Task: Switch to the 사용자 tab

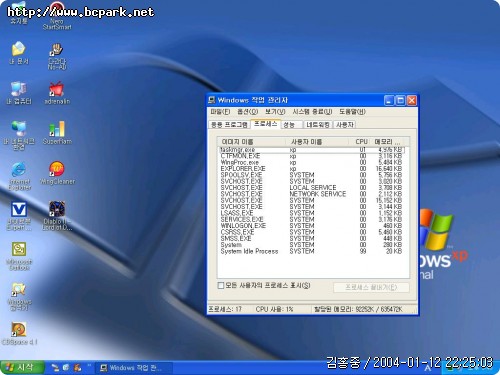Action: (x=345, y=125)
